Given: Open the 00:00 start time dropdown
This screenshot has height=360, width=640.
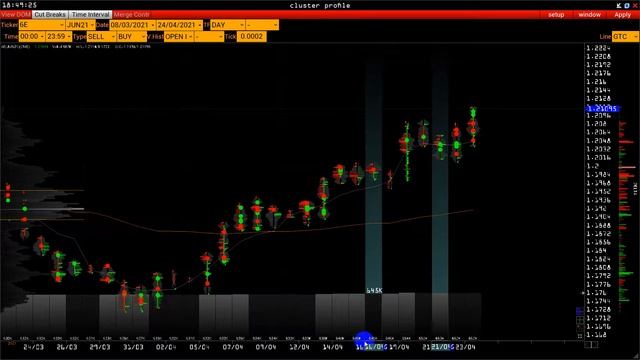Looking at the screenshot, I should 32,36.
